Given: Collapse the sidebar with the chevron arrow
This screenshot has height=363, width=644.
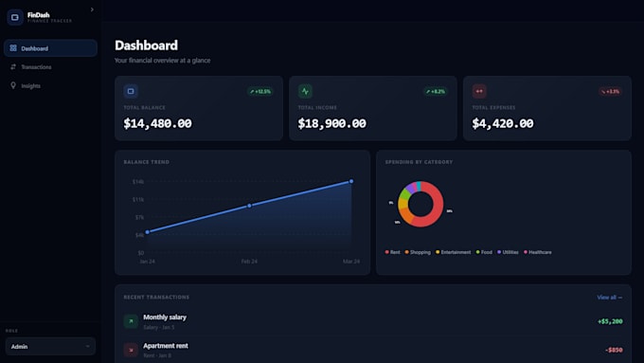Looking at the screenshot, I should (x=92, y=9).
